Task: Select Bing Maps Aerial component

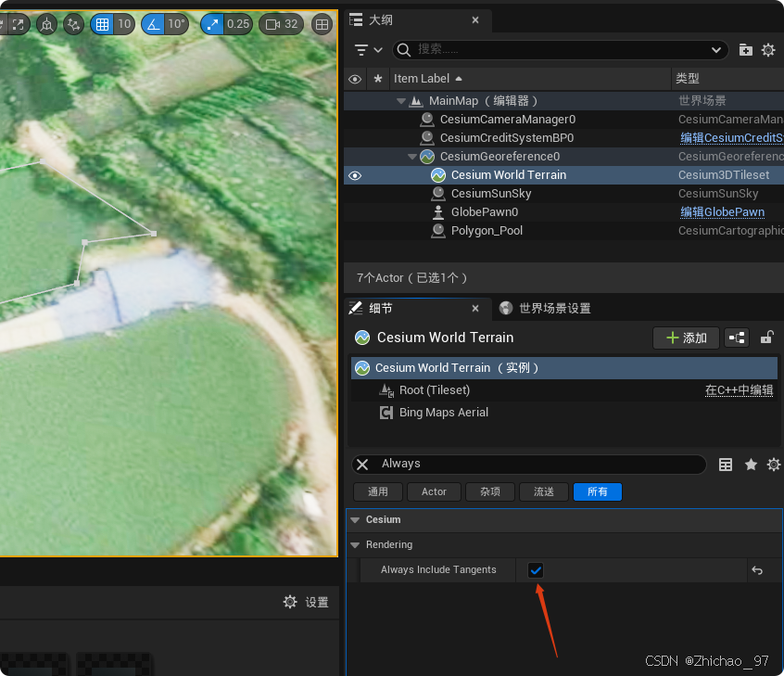Action: tap(444, 413)
